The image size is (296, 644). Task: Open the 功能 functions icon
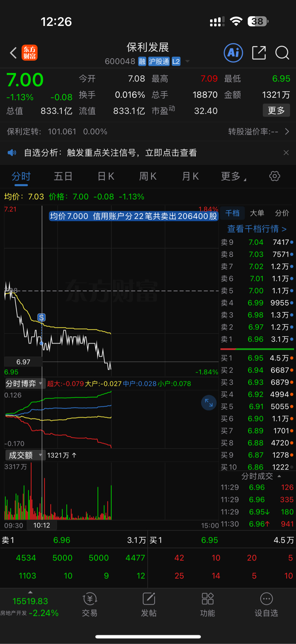[x=208, y=605]
